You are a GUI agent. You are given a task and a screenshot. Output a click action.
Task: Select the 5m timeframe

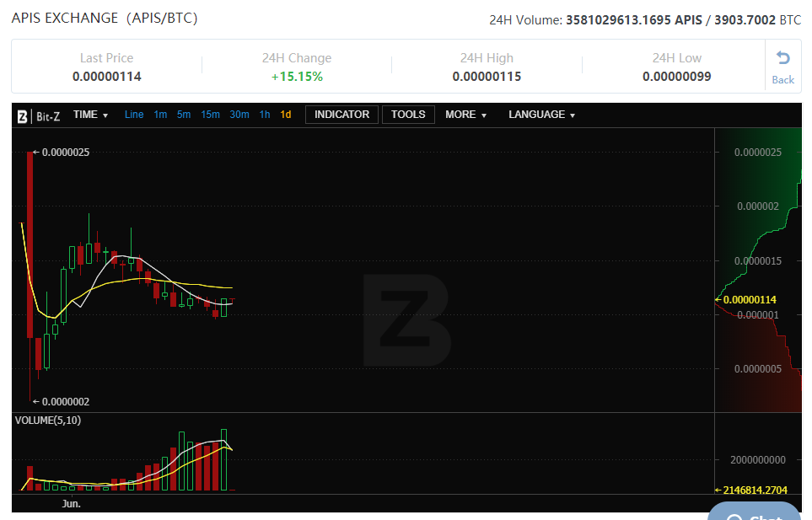[x=183, y=115]
